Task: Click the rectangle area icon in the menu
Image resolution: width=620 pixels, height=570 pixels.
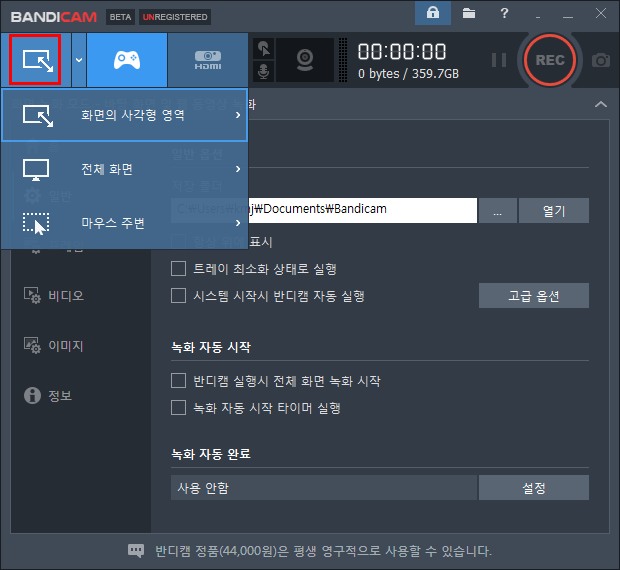Action: click(38, 115)
